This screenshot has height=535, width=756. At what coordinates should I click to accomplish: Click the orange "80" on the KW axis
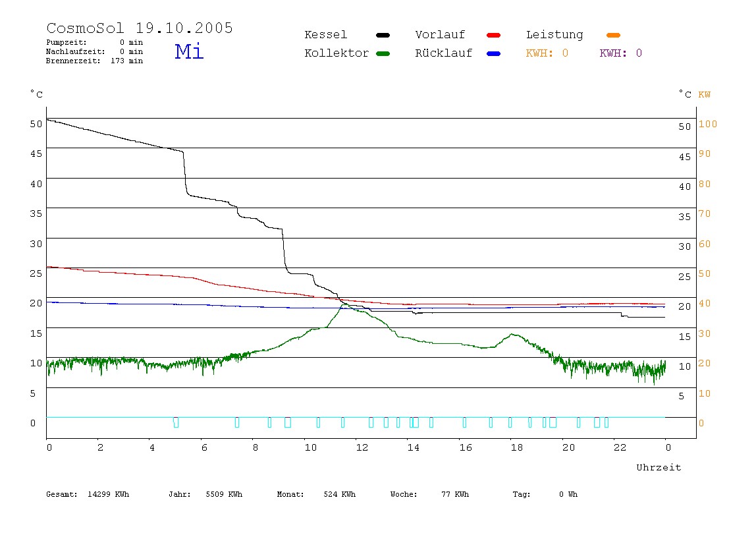pos(705,184)
